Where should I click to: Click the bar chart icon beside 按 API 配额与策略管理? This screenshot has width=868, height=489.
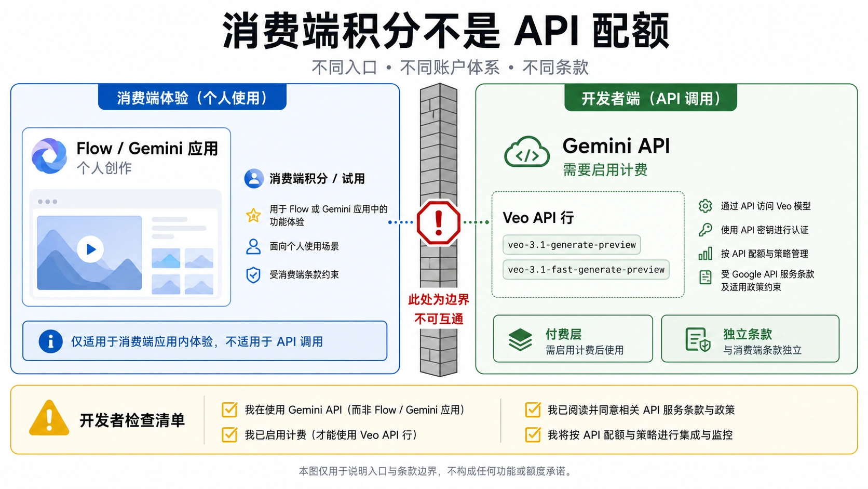705,254
